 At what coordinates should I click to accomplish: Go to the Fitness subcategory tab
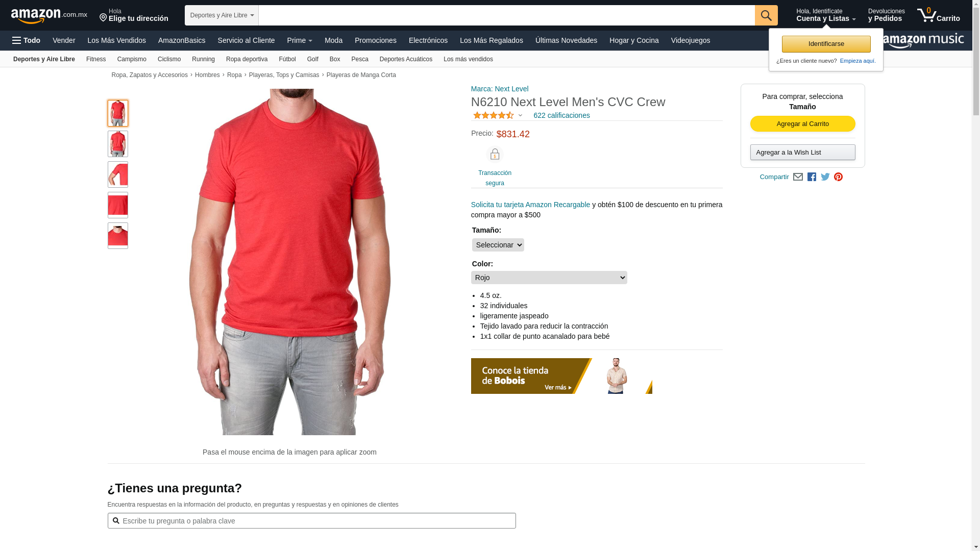[96, 59]
